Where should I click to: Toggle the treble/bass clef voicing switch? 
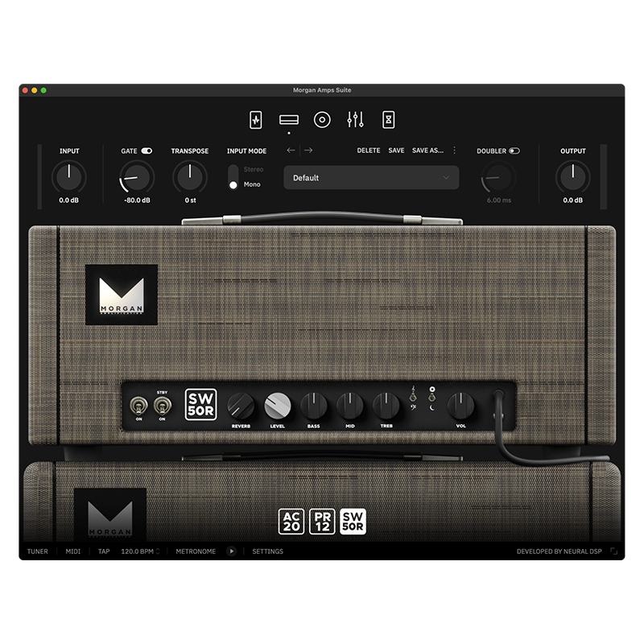pos(413,398)
